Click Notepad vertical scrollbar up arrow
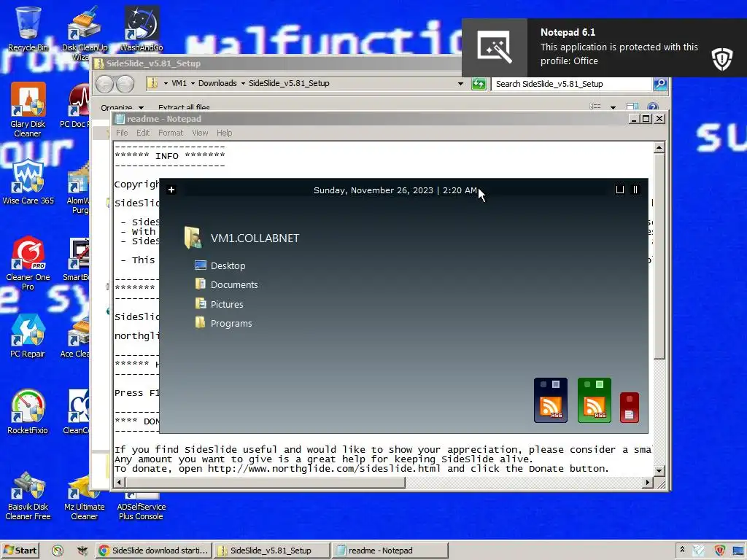The width and height of the screenshot is (747, 560). [x=659, y=147]
